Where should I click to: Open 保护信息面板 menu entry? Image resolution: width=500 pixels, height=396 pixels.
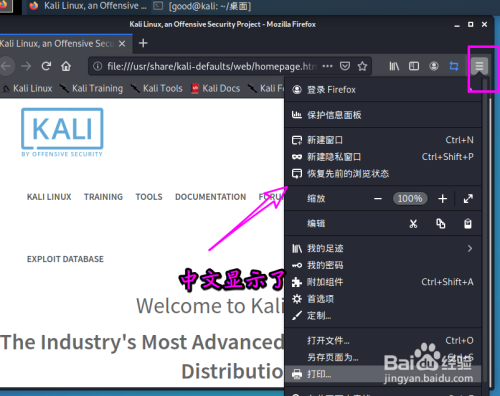tap(383, 115)
